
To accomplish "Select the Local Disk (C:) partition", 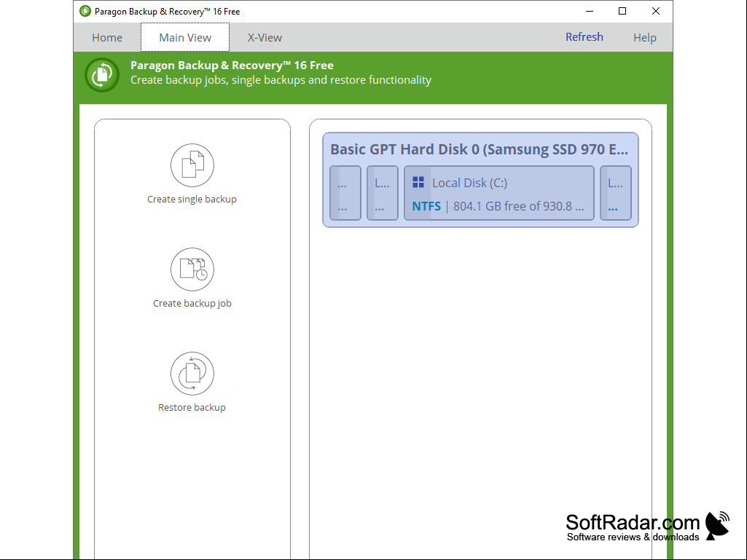I will click(498, 193).
